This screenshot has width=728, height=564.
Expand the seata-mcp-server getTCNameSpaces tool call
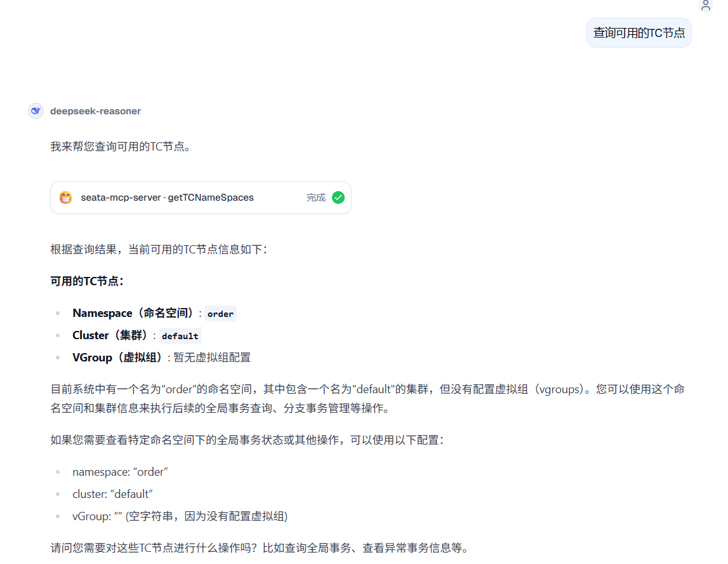[x=168, y=198]
